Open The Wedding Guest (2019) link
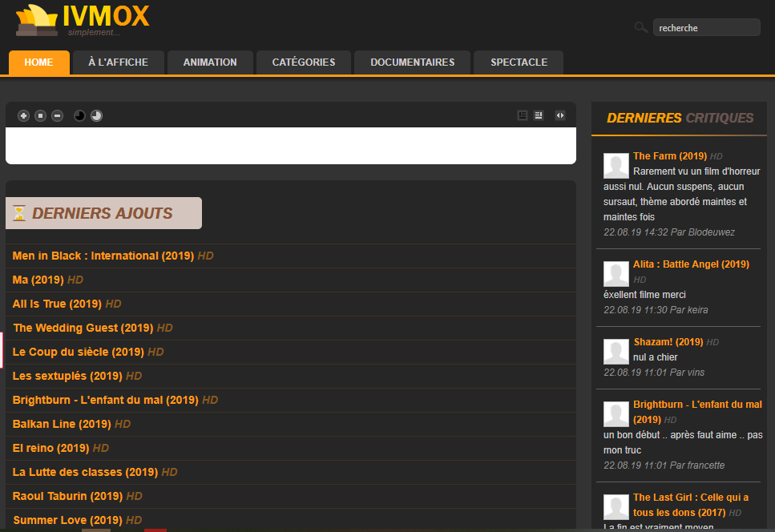This screenshot has width=775, height=532. (83, 328)
